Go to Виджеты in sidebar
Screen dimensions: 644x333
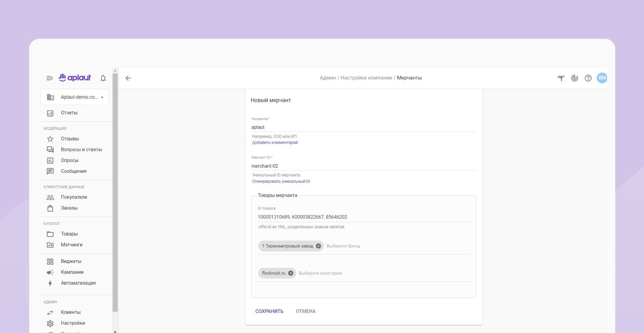71,261
